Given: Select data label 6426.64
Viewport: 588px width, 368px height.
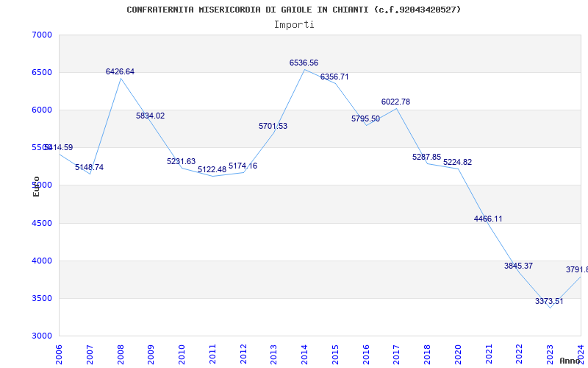Looking at the screenshot, I should [120, 71].
